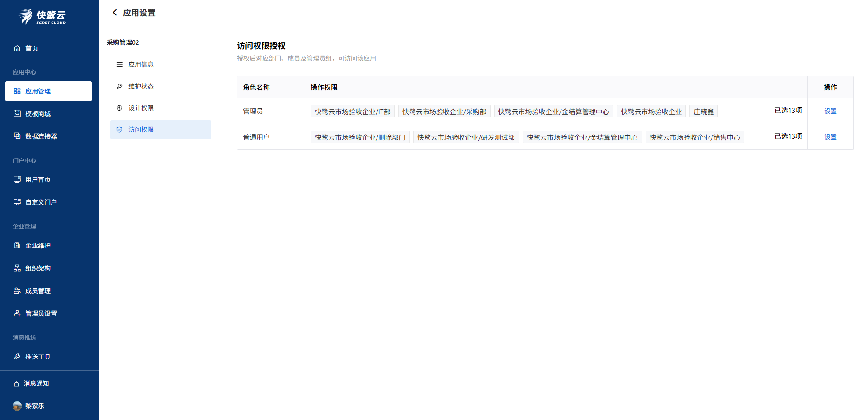
Task: Click the 推送工具 wrench icon
Action: tap(17, 357)
